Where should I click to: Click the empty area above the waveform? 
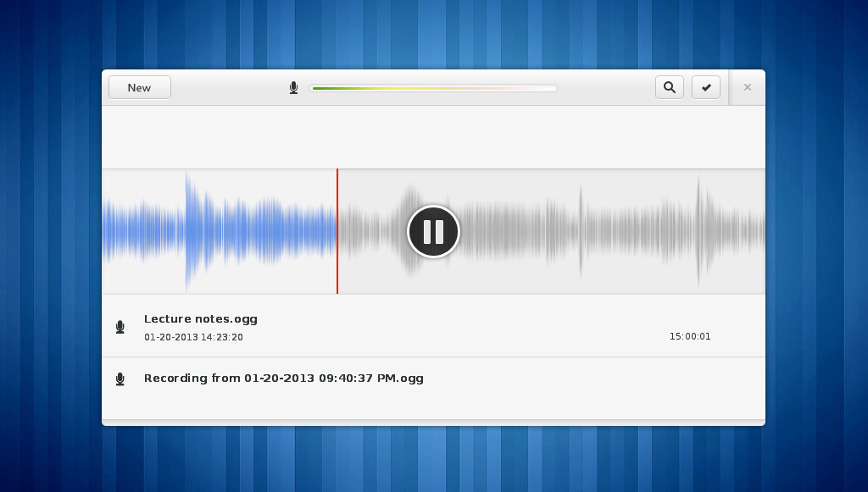pos(433,137)
